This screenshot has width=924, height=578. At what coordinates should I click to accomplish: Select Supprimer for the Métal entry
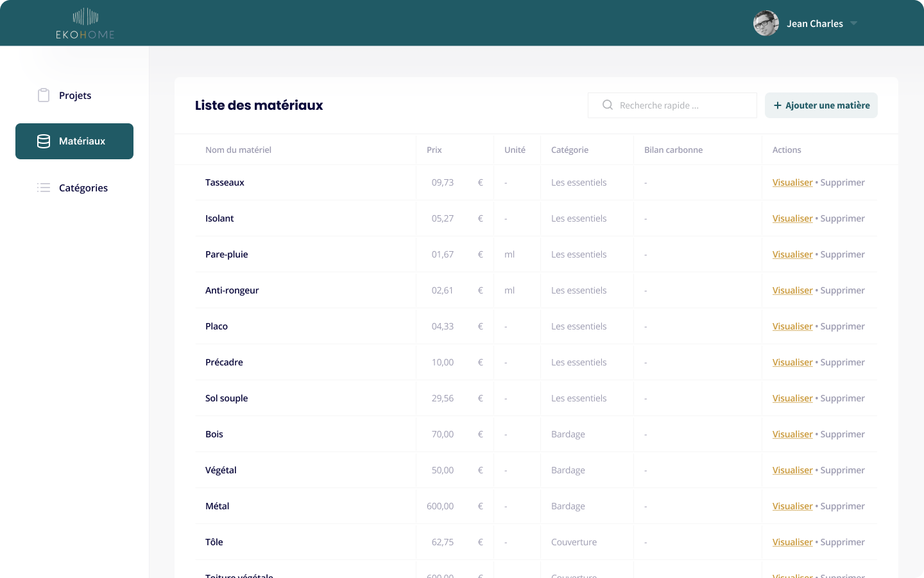(x=842, y=506)
